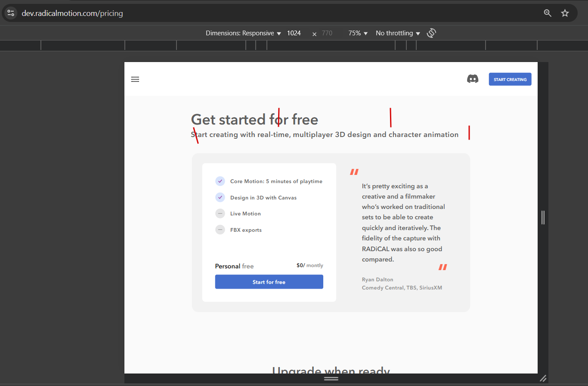Click the "Comedy Central, TBS, SiriusXM" text
The width and height of the screenshot is (588, 386).
point(402,288)
